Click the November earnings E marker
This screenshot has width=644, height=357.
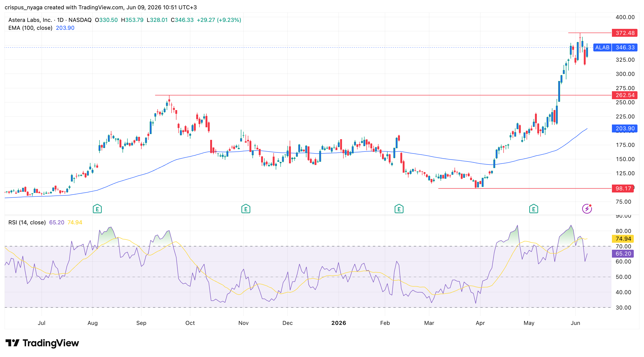click(x=246, y=209)
